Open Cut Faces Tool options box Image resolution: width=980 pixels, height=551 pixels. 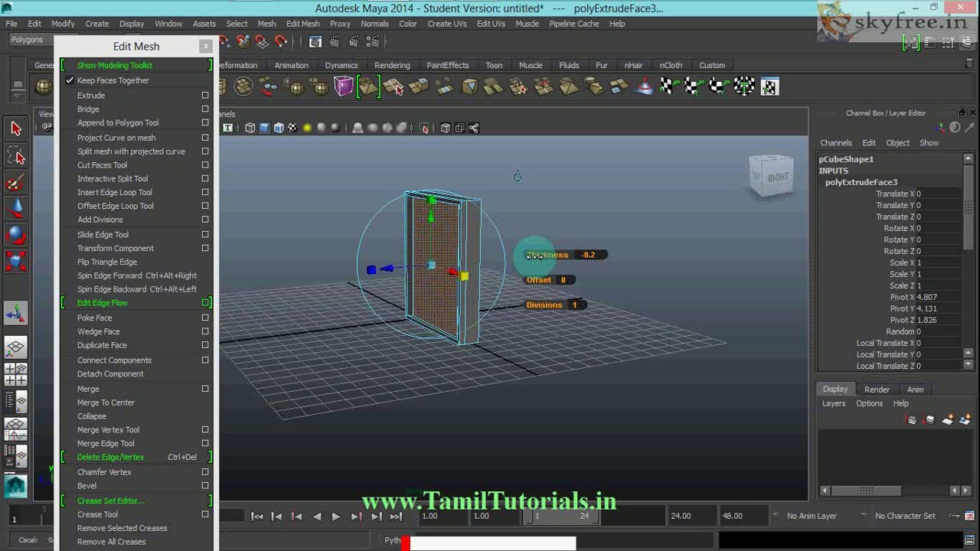coord(205,165)
